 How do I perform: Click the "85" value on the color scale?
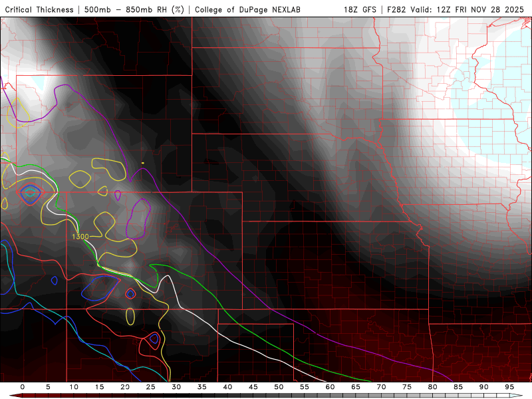coord(458,387)
